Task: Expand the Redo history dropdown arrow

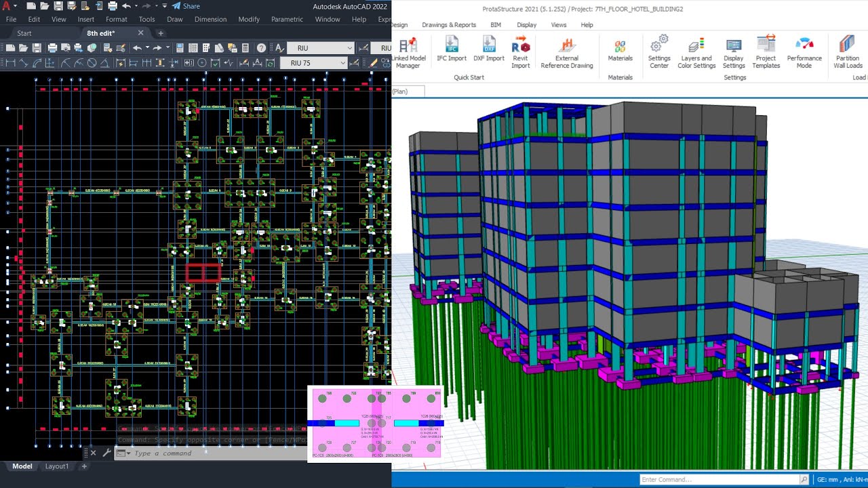Action: [x=167, y=48]
